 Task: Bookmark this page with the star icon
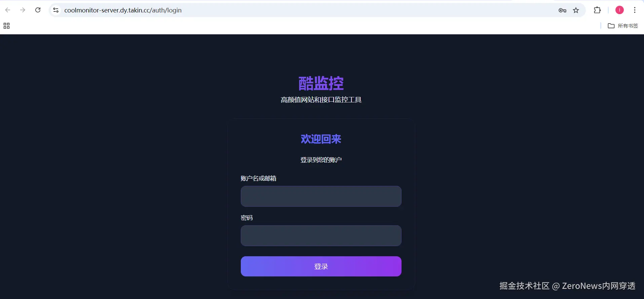[576, 10]
